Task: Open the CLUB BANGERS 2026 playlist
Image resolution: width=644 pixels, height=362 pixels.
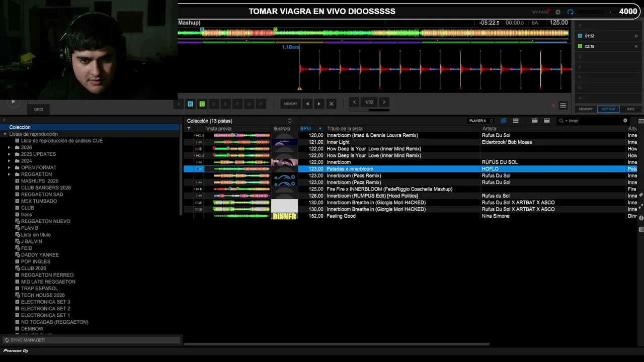Action: point(46,188)
